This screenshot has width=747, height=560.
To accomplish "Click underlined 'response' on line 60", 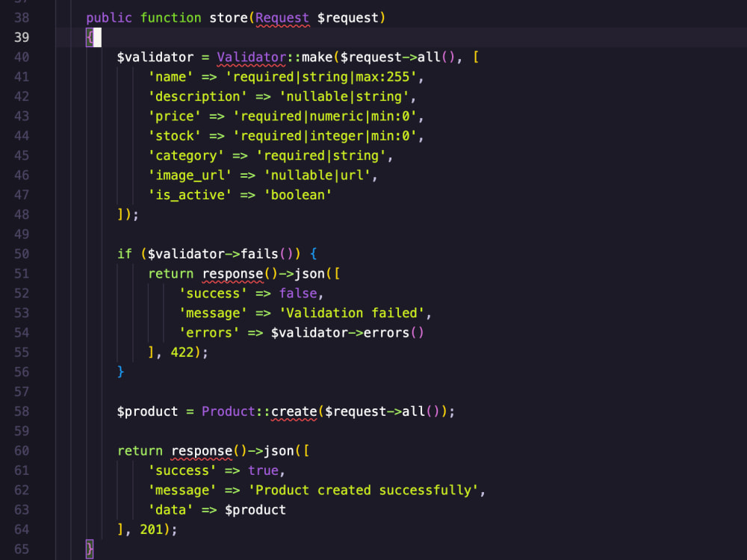I will click(202, 452).
